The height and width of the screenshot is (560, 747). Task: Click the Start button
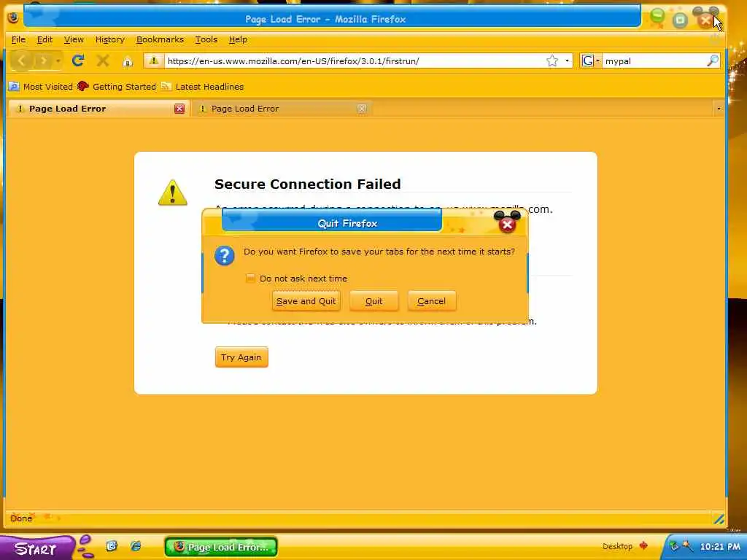[37, 548]
